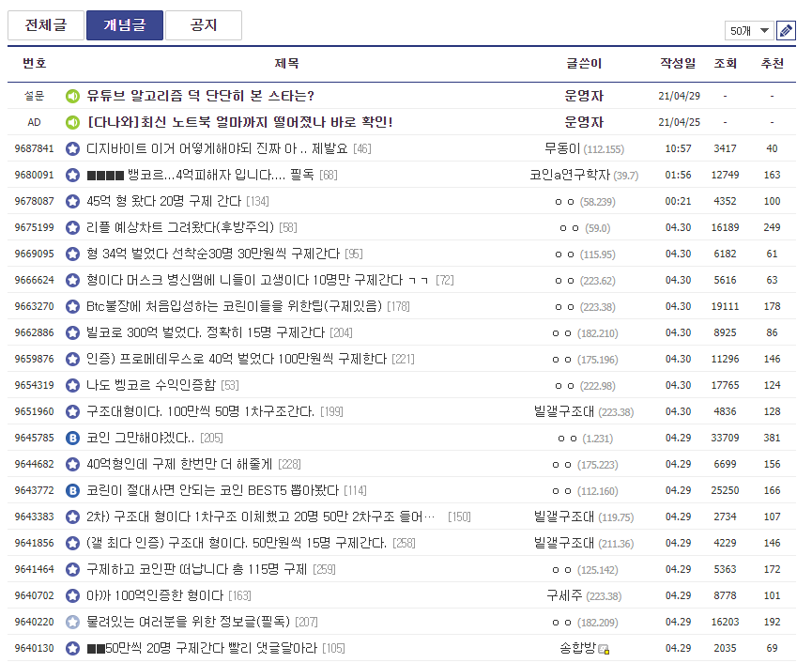This screenshot has height=663, width=812.
Task: Open post 구제하고 코인판 떠납니다 총 115명 구제
Action: (197, 570)
